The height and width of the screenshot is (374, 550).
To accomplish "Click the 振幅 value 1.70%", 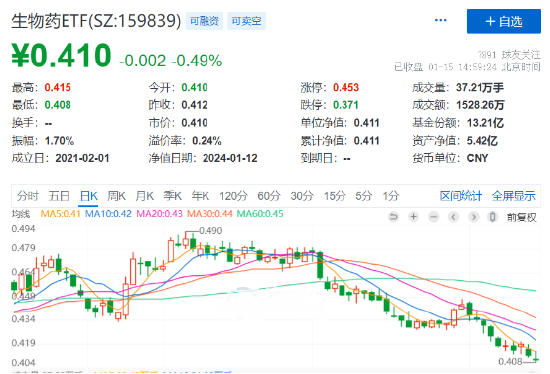I will tap(59, 141).
